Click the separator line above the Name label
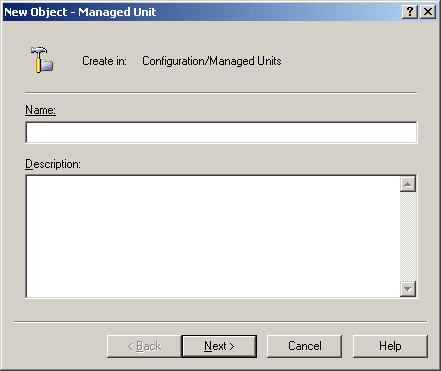This screenshot has width=441, height=371. pyautogui.click(x=221, y=93)
